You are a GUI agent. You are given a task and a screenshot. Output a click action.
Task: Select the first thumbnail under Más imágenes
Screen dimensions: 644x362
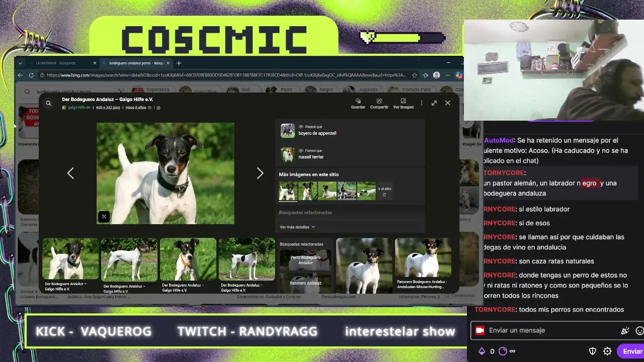click(288, 191)
